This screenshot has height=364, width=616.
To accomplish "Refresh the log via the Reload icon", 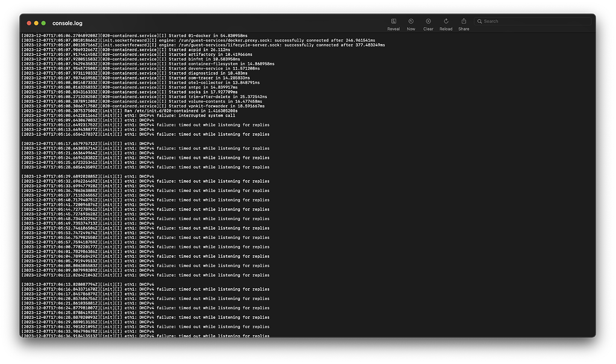I will pos(446,21).
